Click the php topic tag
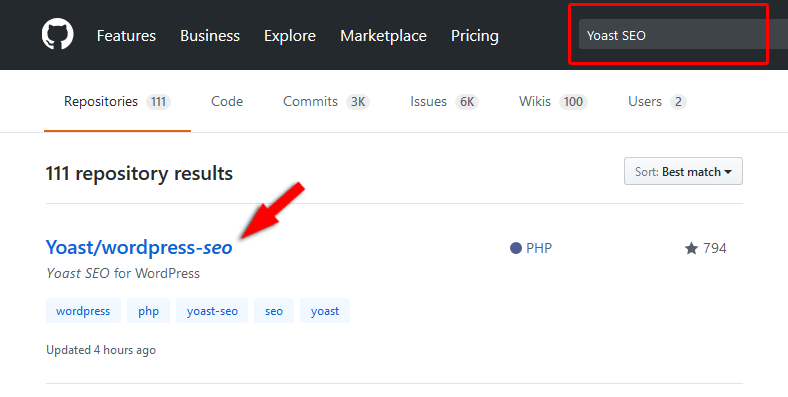 pyautogui.click(x=148, y=311)
